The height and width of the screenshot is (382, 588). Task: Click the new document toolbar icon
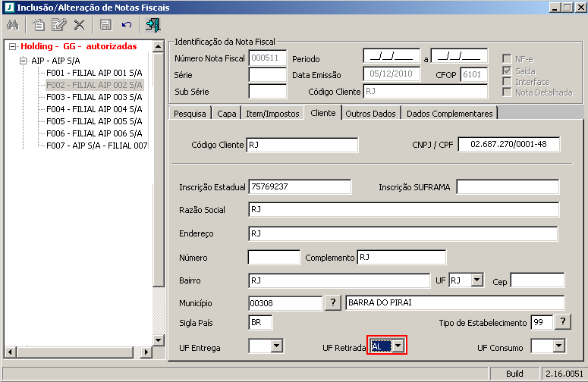[38, 25]
